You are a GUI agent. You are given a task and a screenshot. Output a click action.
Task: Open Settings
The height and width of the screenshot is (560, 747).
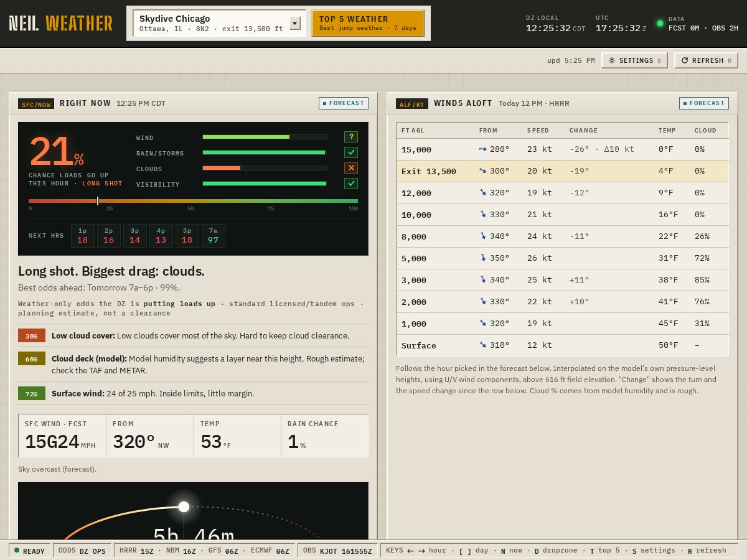pyautogui.click(x=634, y=60)
